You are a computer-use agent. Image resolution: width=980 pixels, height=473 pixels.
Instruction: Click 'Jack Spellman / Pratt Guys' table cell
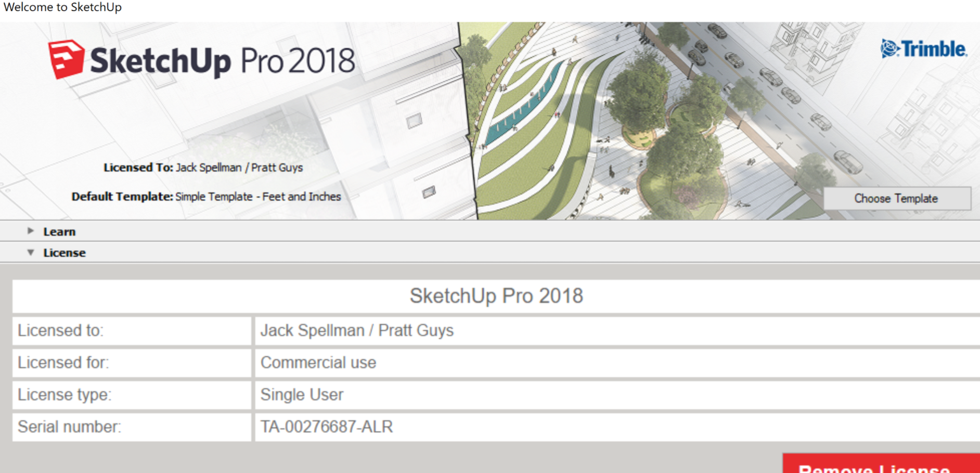coord(617,330)
